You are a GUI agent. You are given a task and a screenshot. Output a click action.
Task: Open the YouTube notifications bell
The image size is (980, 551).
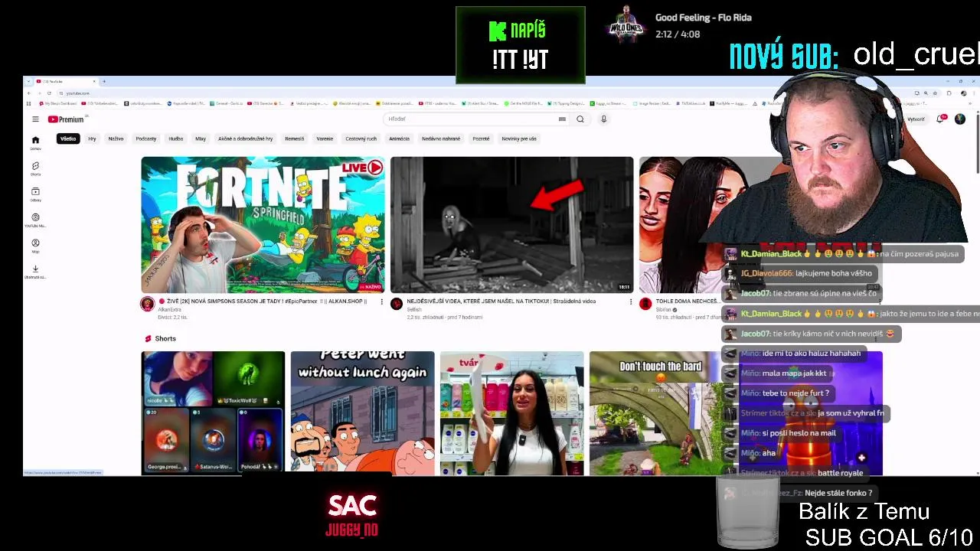click(941, 119)
